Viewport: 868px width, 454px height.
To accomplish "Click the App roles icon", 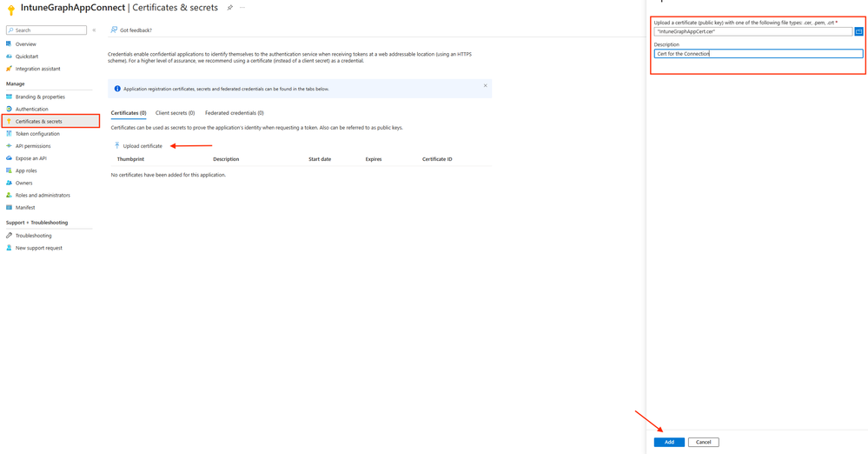I will 9,170.
